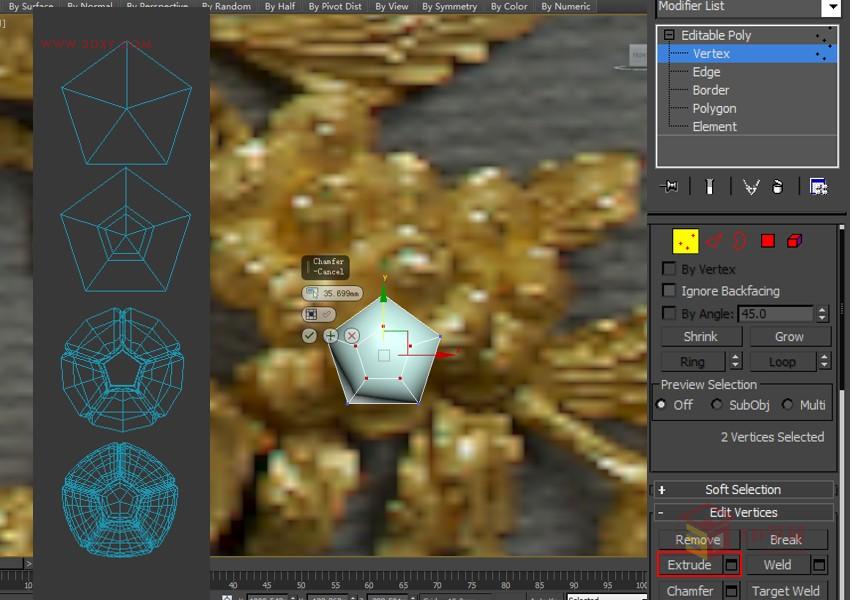Select the Element sub-object mode icon
Image resolution: width=850 pixels, height=600 pixels.
pos(793,240)
